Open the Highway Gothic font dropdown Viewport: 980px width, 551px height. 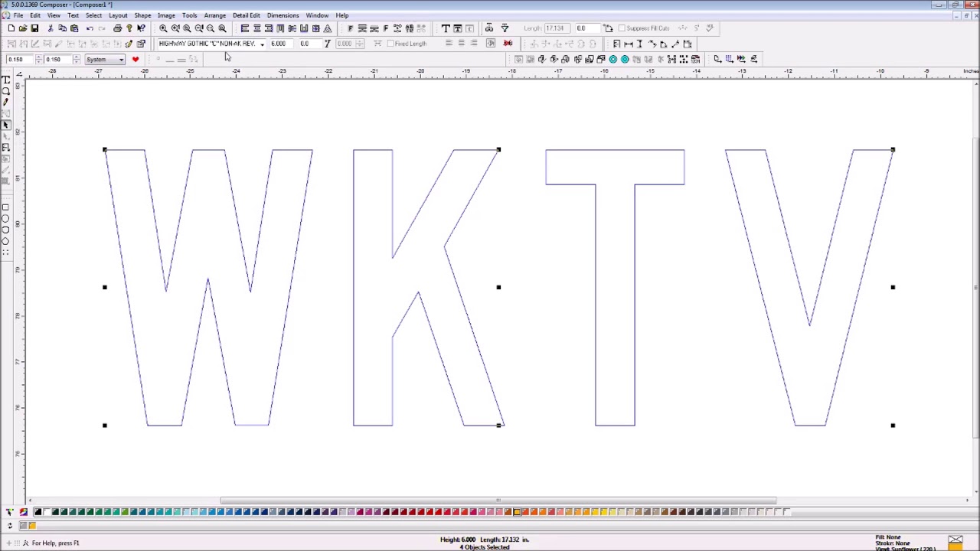262,44
